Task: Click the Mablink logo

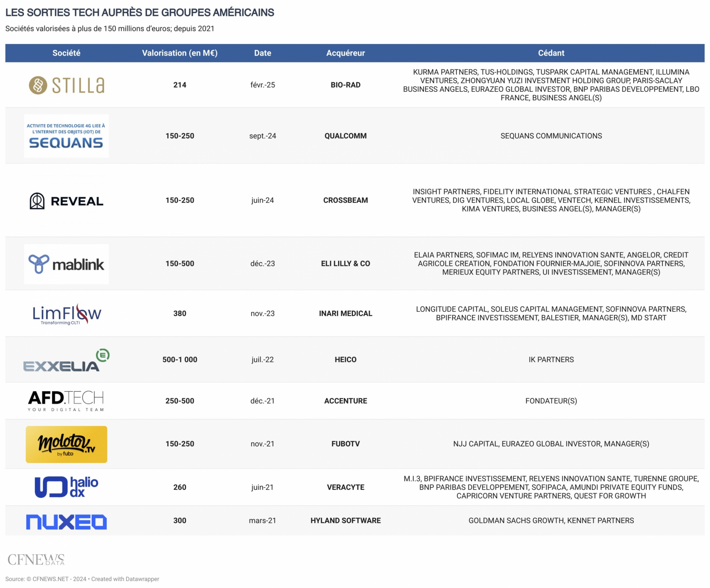Action: click(x=66, y=264)
